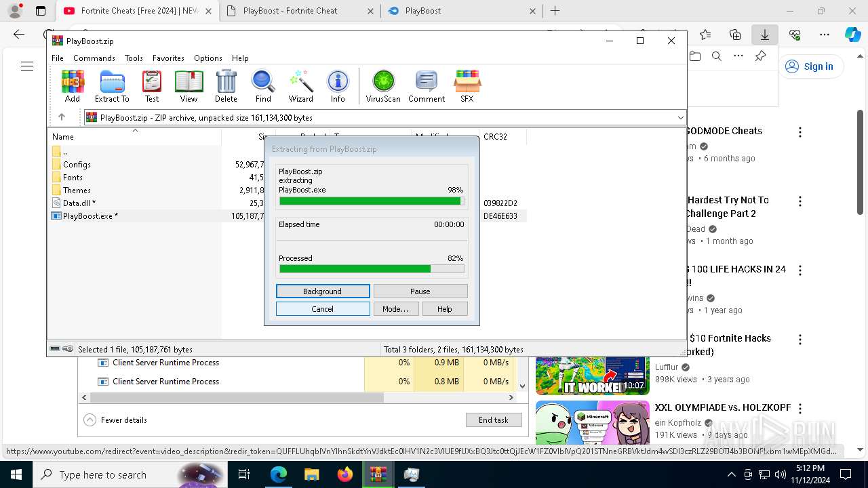This screenshot has width=868, height=488.
Task: Sort by the CRC32 column header
Action: tap(502, 136)
